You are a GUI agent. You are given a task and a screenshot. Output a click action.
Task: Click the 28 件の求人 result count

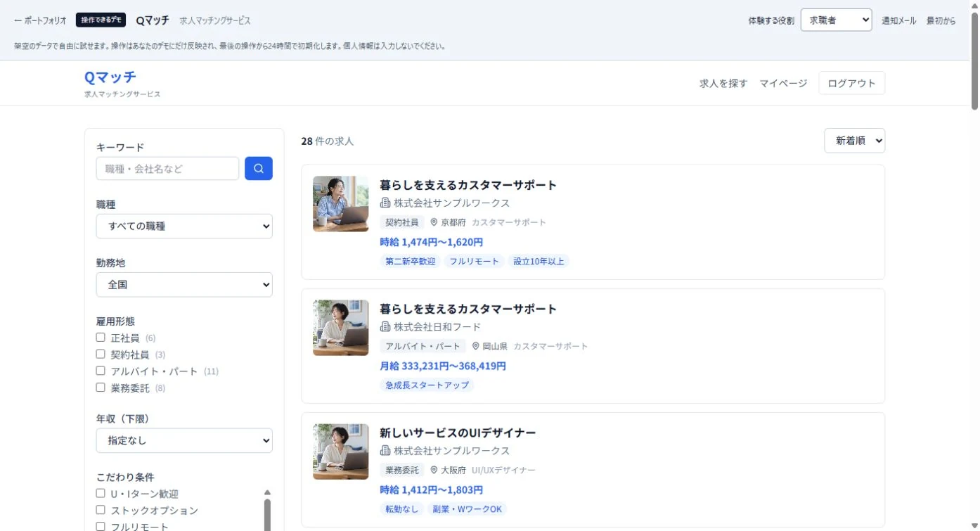(x=328, y=141)
